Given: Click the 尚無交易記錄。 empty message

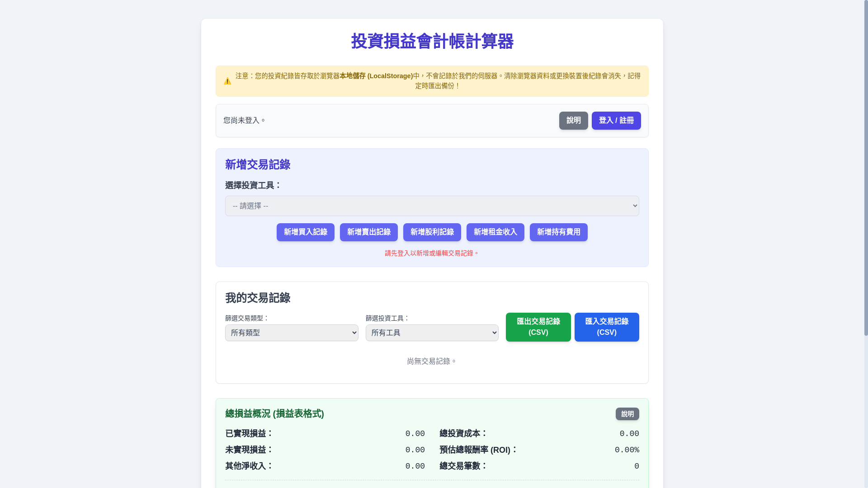Looking at the screenshot, I should point(432,361).
